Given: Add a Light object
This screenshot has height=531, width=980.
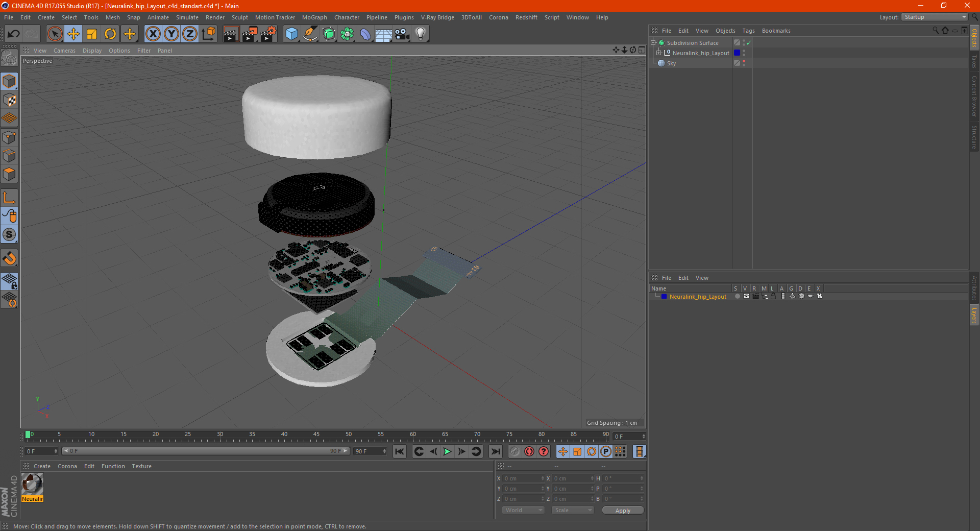Looking at the screenshot, I should [421, 34].
